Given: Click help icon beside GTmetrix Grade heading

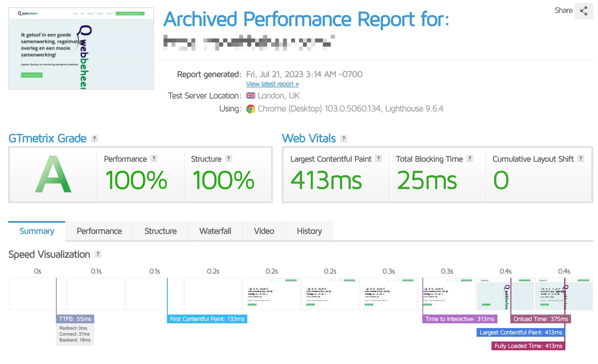Looking at the screenshot, I should coord(94,138).
